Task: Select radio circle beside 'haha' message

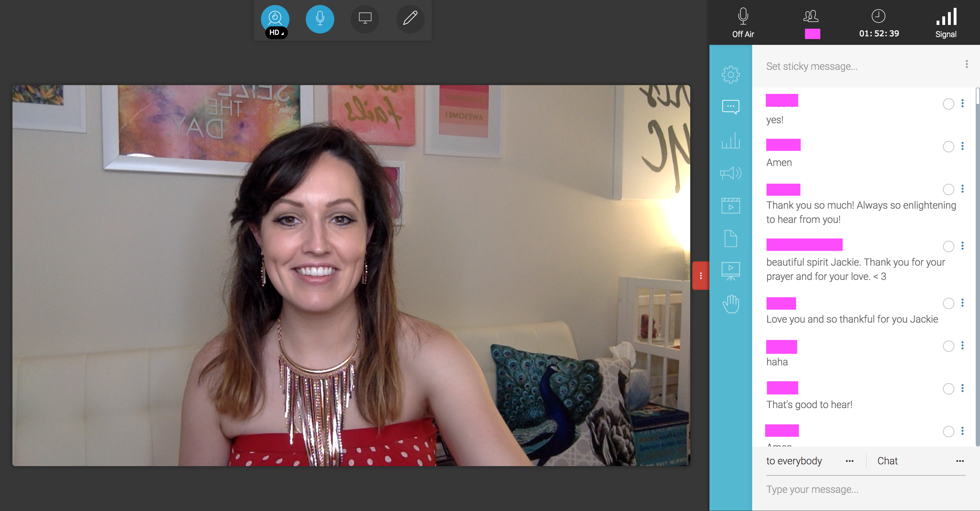Action: [x=948, y=346]
